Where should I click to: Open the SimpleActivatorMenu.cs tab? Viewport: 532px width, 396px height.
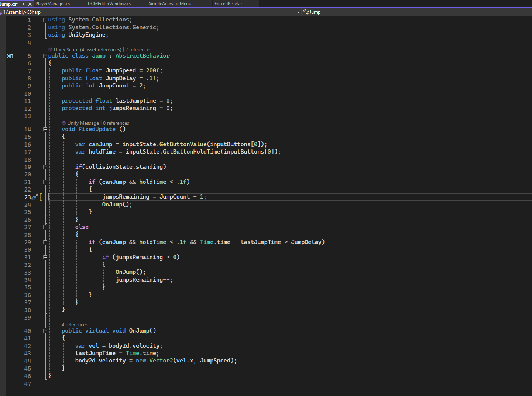[172, 4]
